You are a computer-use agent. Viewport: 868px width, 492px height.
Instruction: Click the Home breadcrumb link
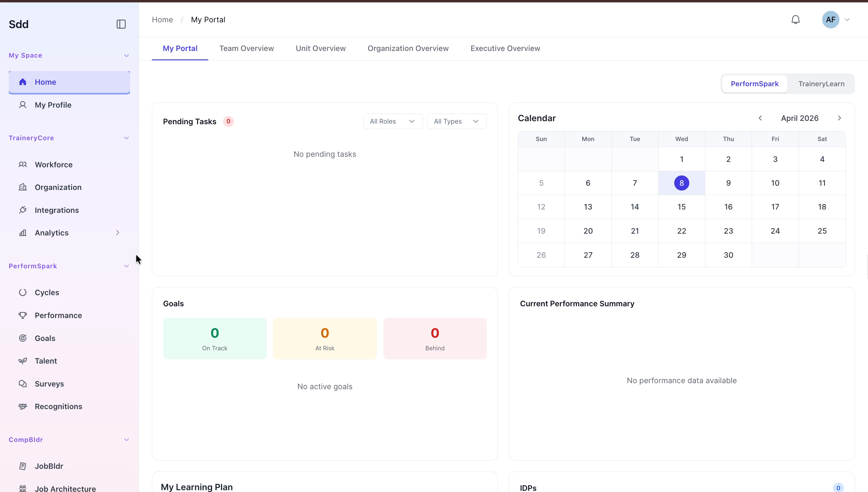pos(162,20)
